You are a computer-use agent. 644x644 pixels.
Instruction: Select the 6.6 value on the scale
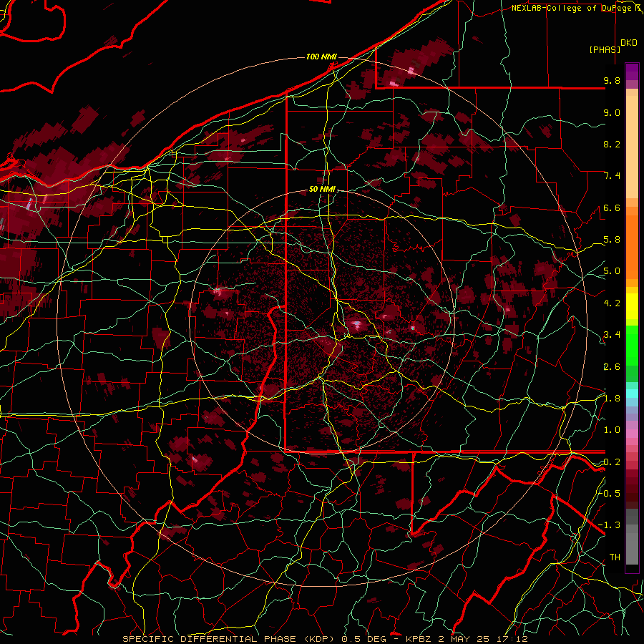[x=612, y=208]
